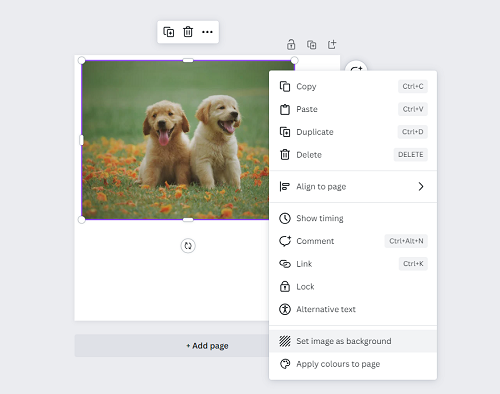Select Lock in the context menu
This screenshot has height=394, width=500.
353,286
